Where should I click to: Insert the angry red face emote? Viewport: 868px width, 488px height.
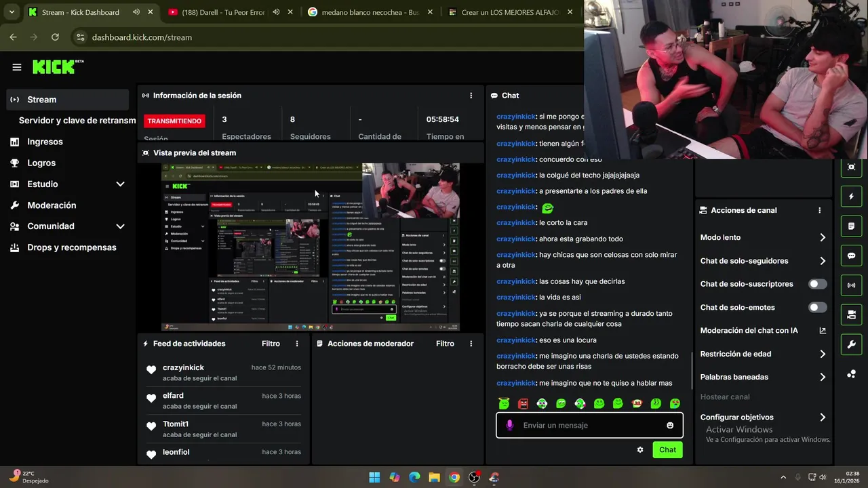point(523,403)
